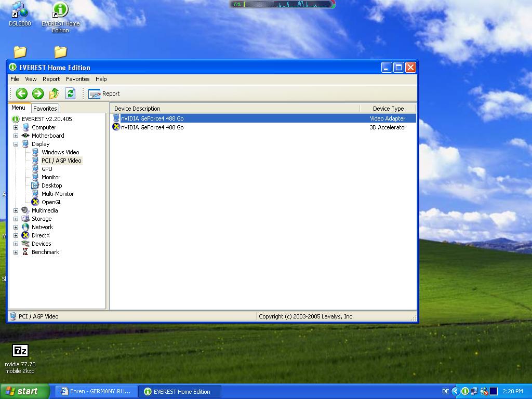Switch to Foren - GERMANY.RU taskbar window
Screen dimensions: 532x399
pyautogui.click(x=96, y=392)
